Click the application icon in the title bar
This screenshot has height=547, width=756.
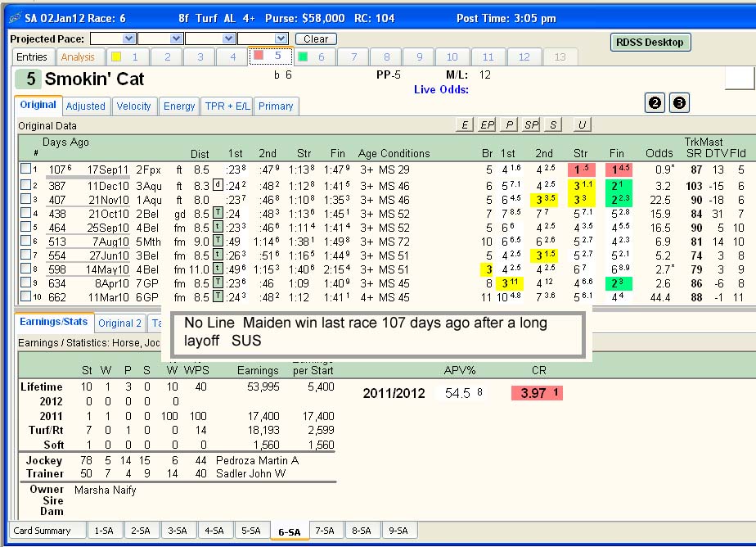click(16, 18)
